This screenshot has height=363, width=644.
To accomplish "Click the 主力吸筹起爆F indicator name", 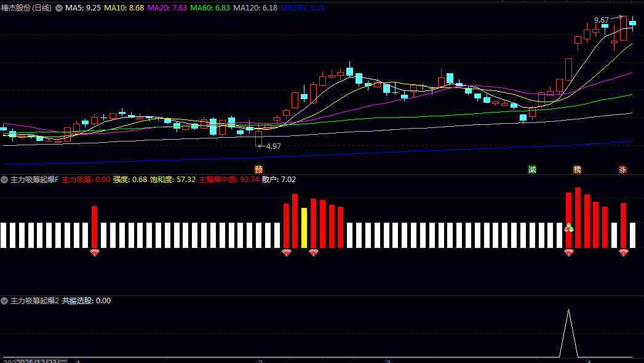I will click(34, 180).
